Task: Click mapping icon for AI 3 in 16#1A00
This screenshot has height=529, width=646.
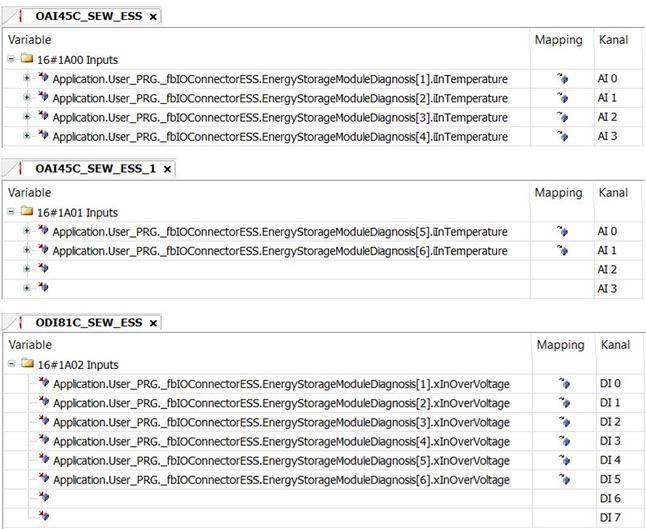Action: [562, 136]
